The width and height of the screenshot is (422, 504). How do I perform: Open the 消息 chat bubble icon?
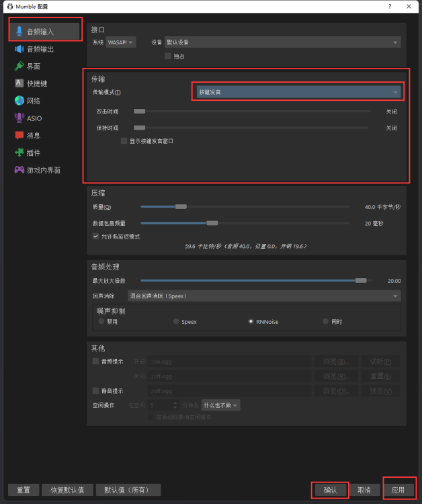[19, 135]
